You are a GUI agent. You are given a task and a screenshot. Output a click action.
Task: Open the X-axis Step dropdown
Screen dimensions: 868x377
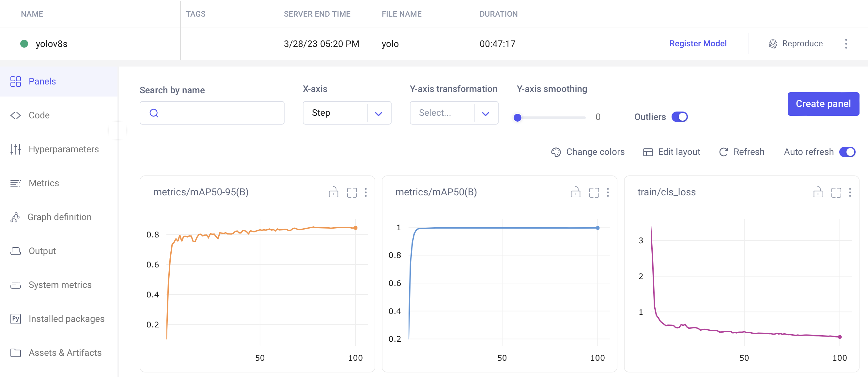(x=347, y=113)
